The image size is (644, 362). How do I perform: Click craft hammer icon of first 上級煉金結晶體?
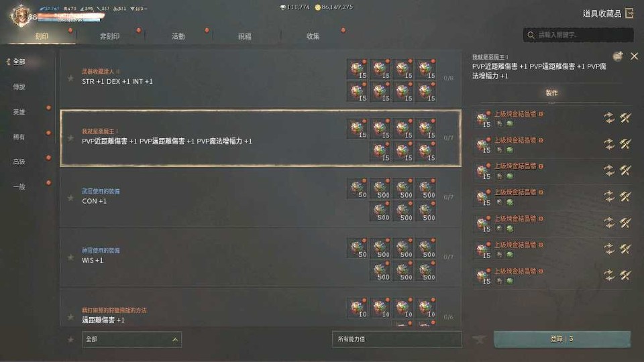pyautogui.click(x=625, y=118)
